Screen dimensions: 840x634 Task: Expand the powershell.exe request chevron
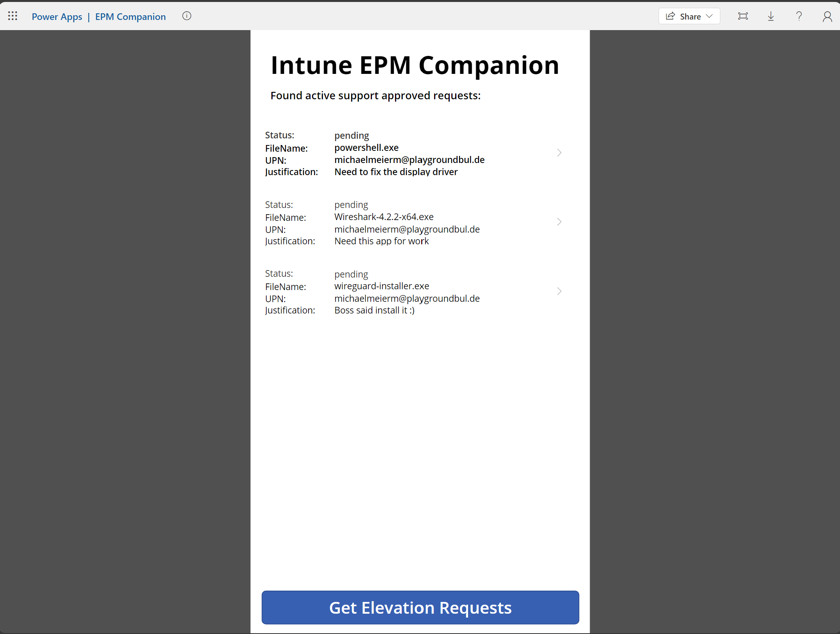tap(559, 153)
